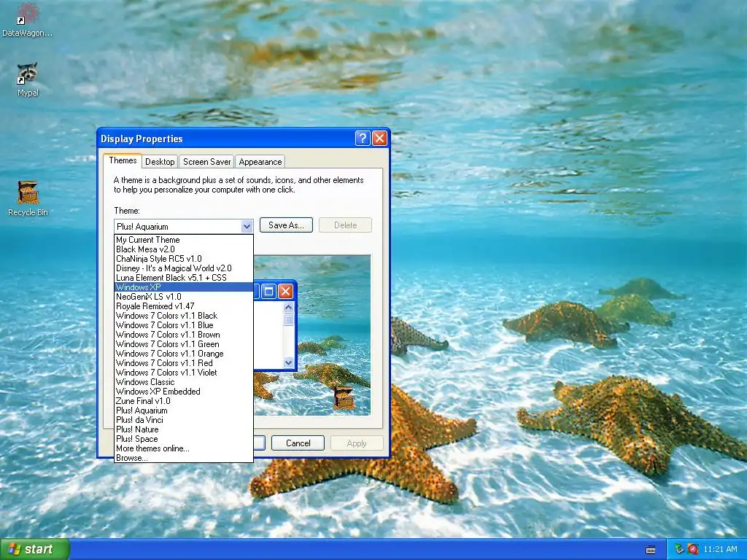Click the taskbar clock showing 11:21 AM
The height and width of the screenshot is (560, 747).
[x=720, y=549]
